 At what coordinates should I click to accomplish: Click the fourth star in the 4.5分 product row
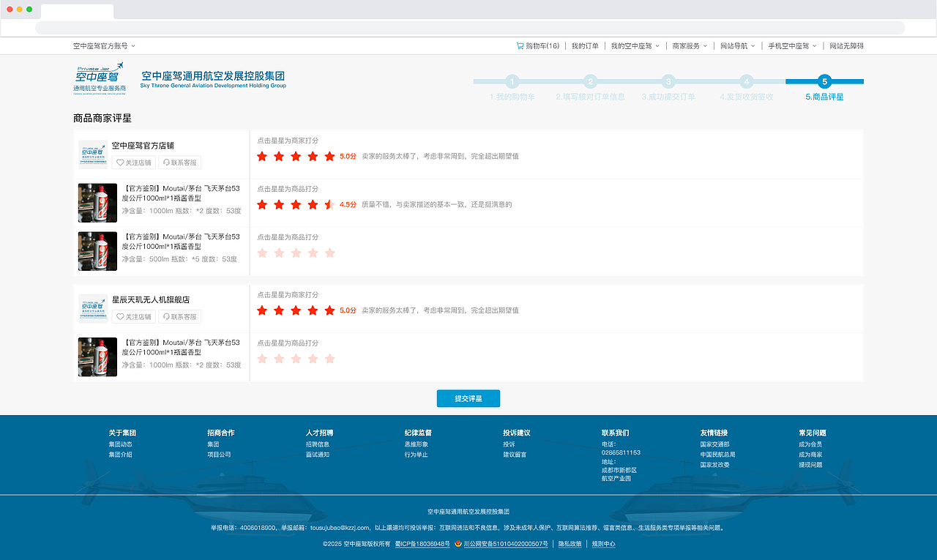[x=313, y=204]
